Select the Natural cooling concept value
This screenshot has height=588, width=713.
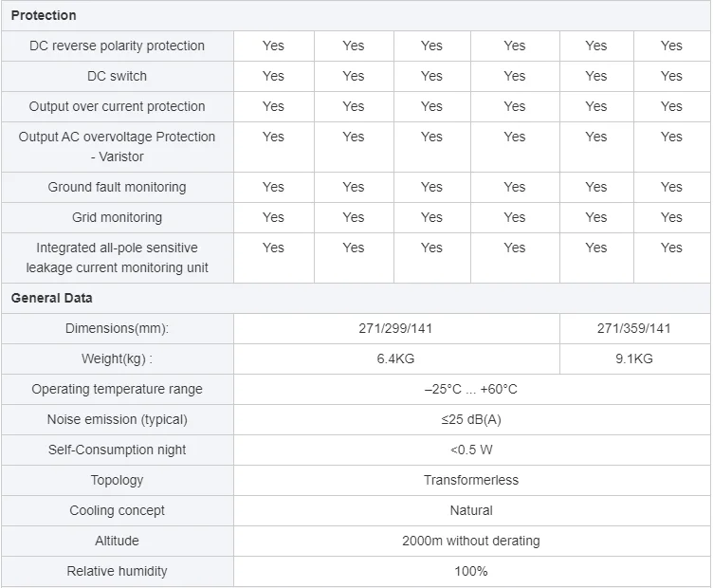pyautogui.click(x=470, y=510)
